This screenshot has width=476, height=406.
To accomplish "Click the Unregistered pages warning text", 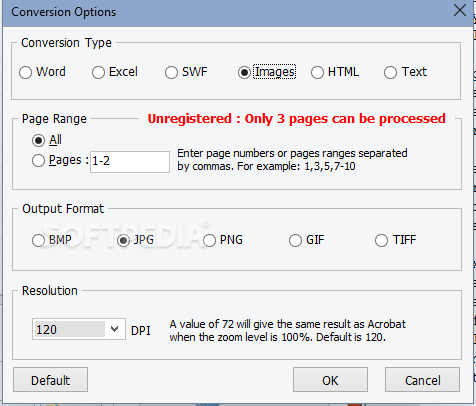I will tap(296, 119).
